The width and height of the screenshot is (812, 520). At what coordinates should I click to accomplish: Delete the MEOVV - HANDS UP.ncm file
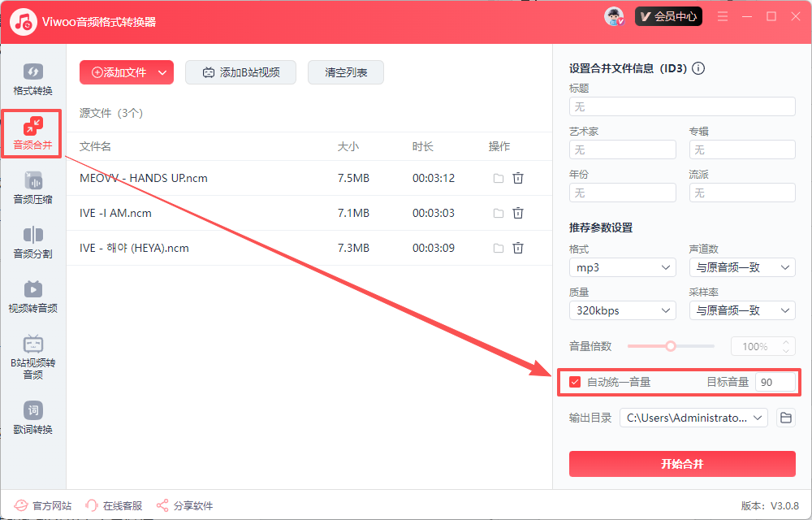point(518,178)
